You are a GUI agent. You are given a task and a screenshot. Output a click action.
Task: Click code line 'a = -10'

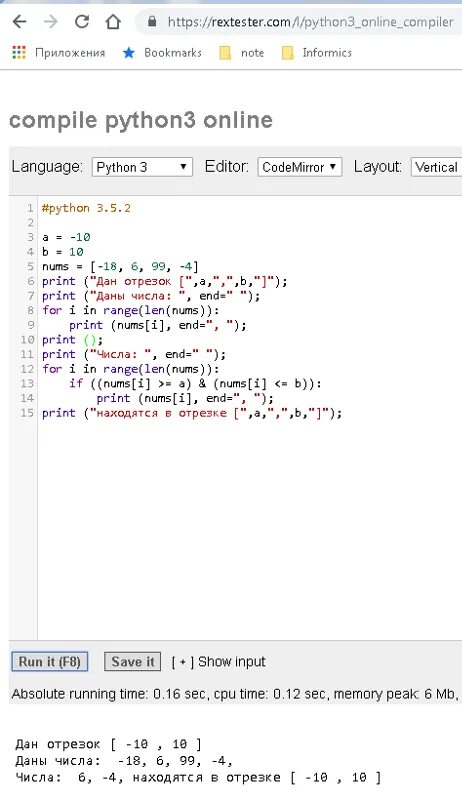pos(66,237)
